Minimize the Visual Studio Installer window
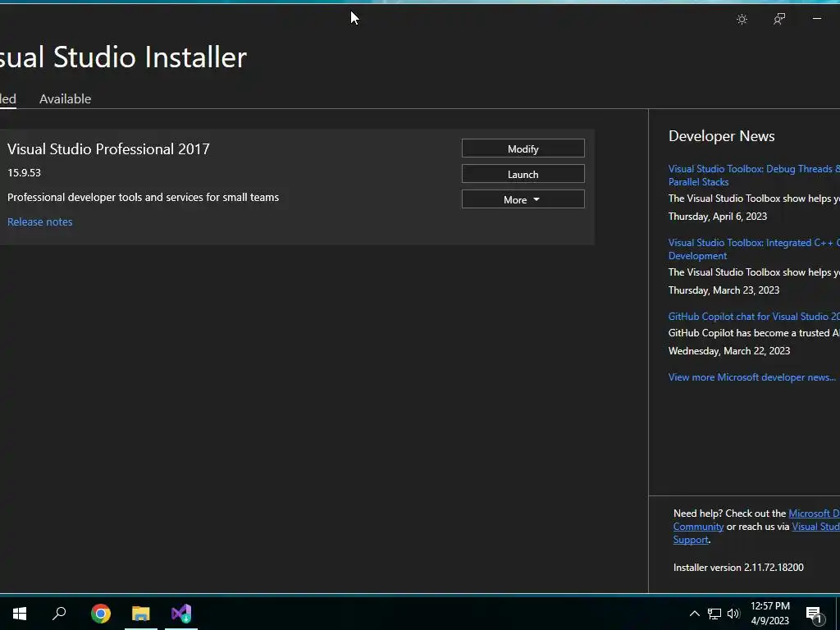This screenshot has width=840, height=630. pos(816,20)
